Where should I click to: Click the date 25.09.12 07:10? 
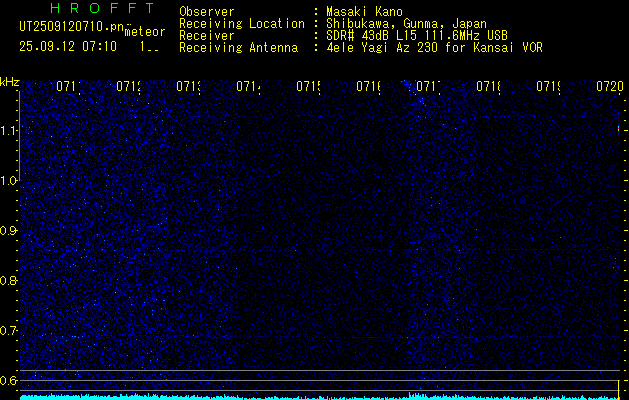pyautogui.click(x=68, y=47)
